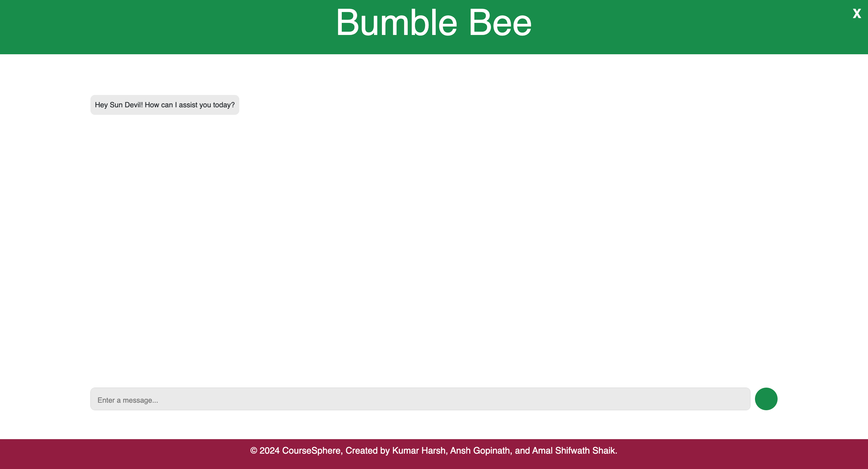
Task: Click 'Sun Devil' in the greeting message
Action: click(125, 105)
